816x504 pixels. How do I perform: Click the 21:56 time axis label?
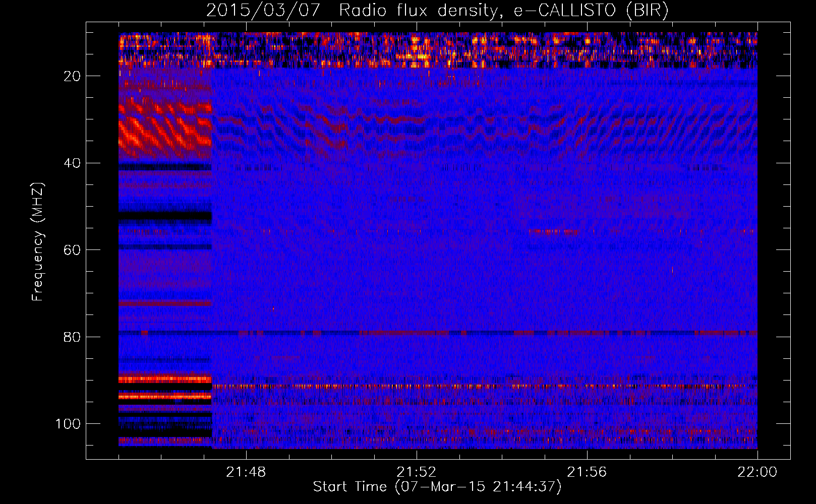(x=587, y=472)
